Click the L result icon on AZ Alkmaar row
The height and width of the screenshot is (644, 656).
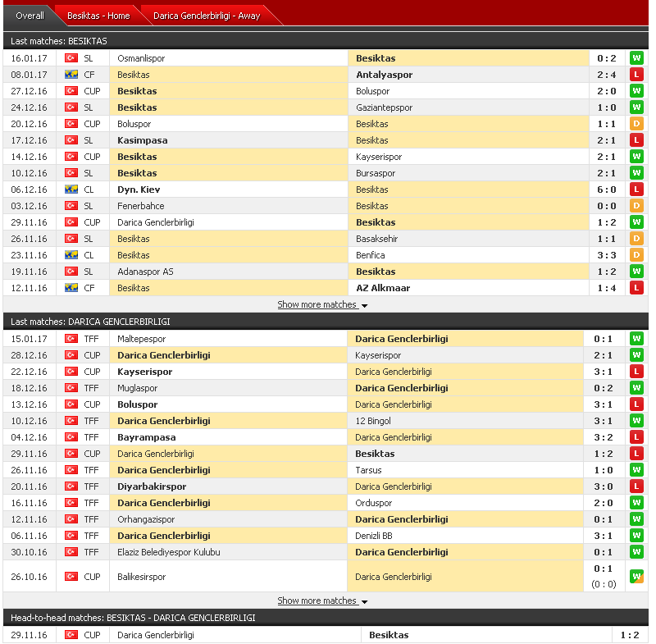pyautogui.click(x=636, y=288)
